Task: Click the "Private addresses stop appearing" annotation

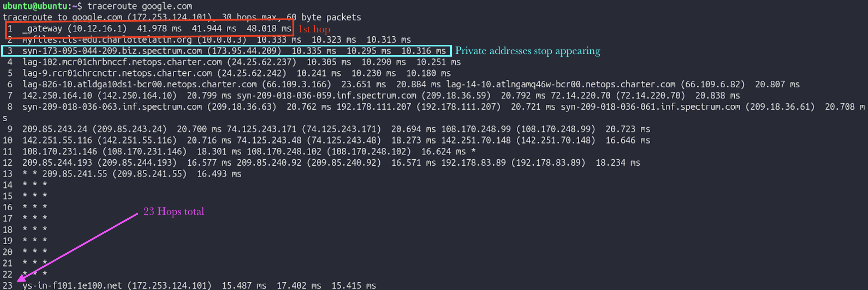Action: pyautogui.click(x=527, y=51)
